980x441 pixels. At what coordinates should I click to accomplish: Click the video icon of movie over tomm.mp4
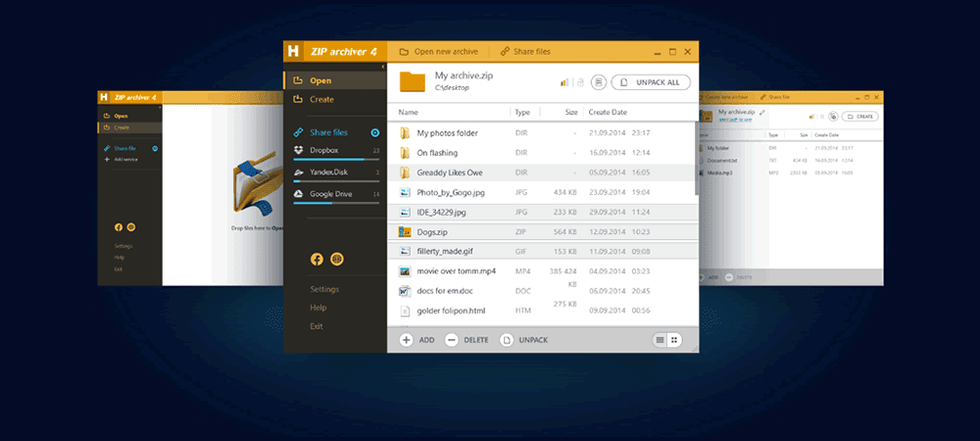[x=405, y=271]
